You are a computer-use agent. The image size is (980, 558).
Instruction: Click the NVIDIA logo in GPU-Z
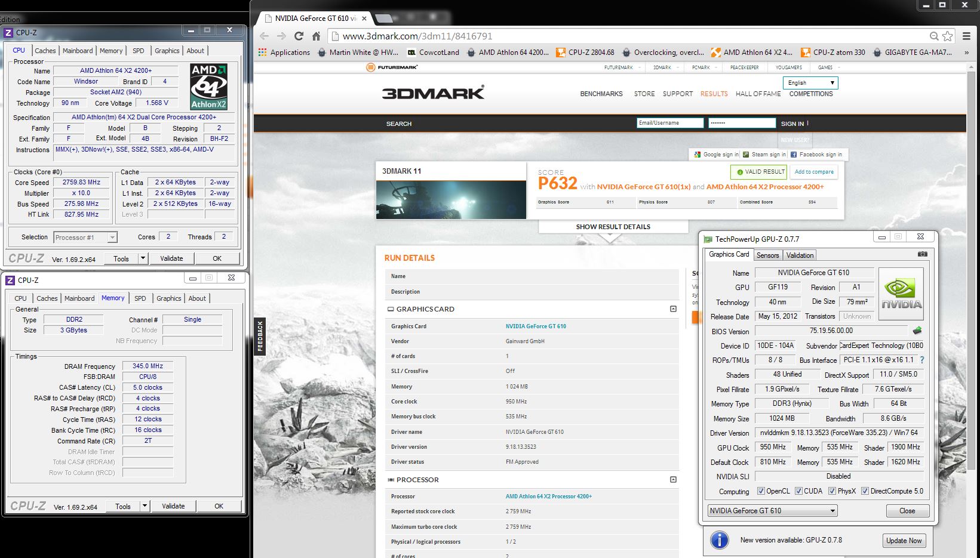pyautogui.click(x=901, y=294)
